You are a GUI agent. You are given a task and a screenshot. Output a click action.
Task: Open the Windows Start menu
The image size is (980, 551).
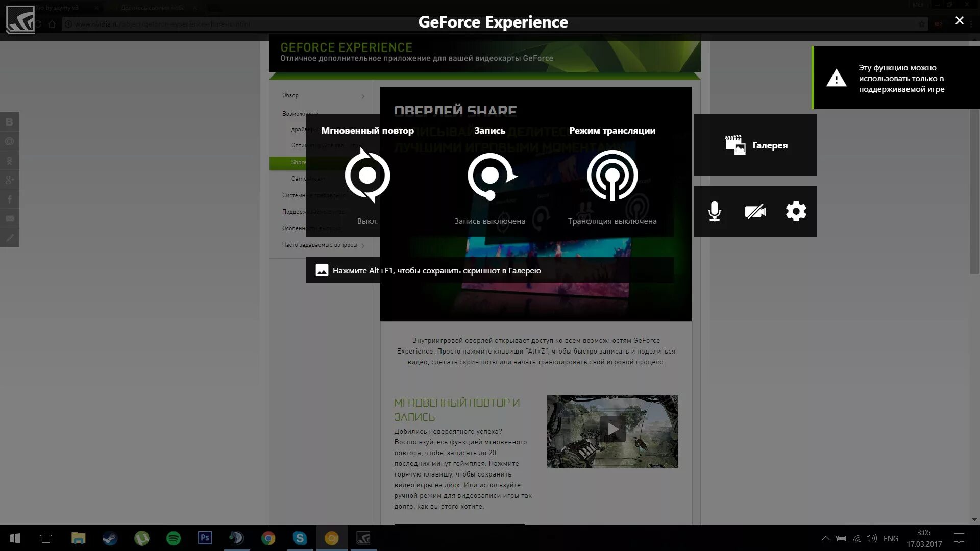coord(15,538)
